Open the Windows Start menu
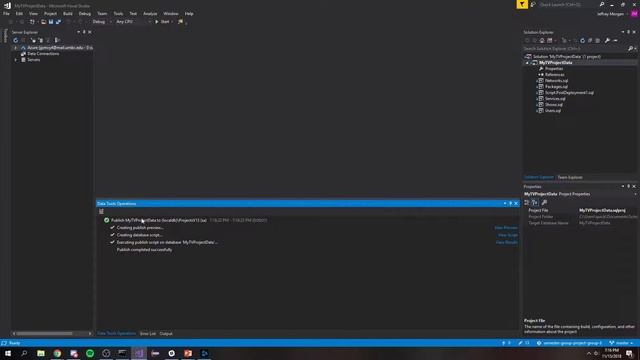640x360 pixels. pos(8,353)
